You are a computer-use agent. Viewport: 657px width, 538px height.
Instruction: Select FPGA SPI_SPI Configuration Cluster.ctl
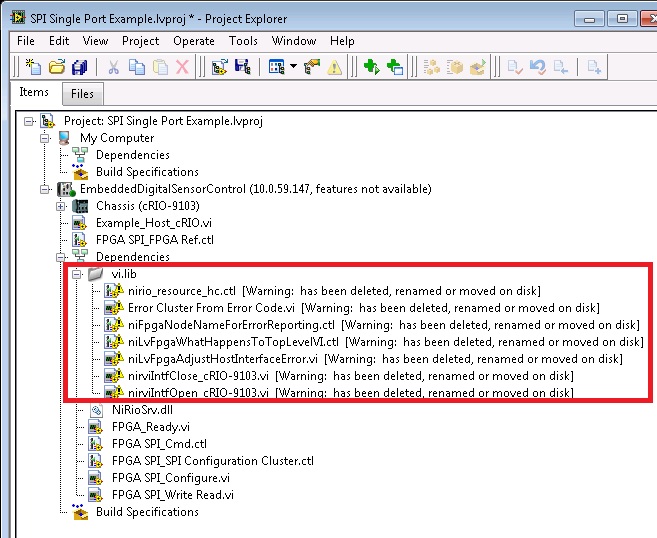click(212, 461)
